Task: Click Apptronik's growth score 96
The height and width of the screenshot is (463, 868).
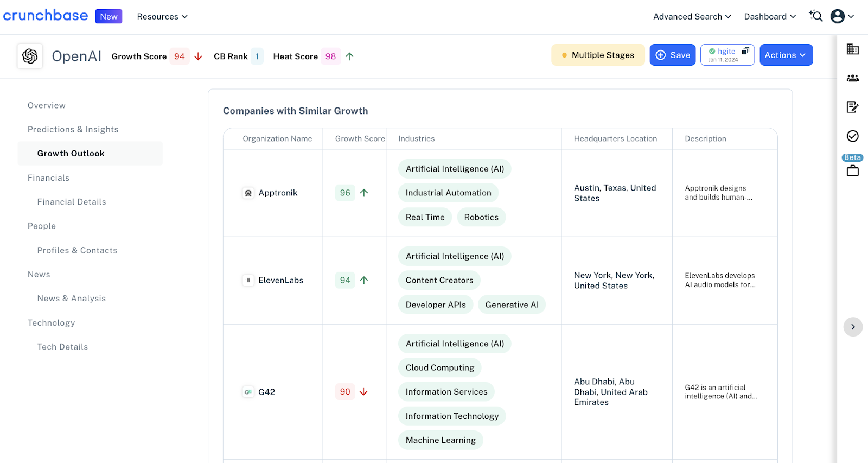Action: pyautogui.click(x=345, y=193)
